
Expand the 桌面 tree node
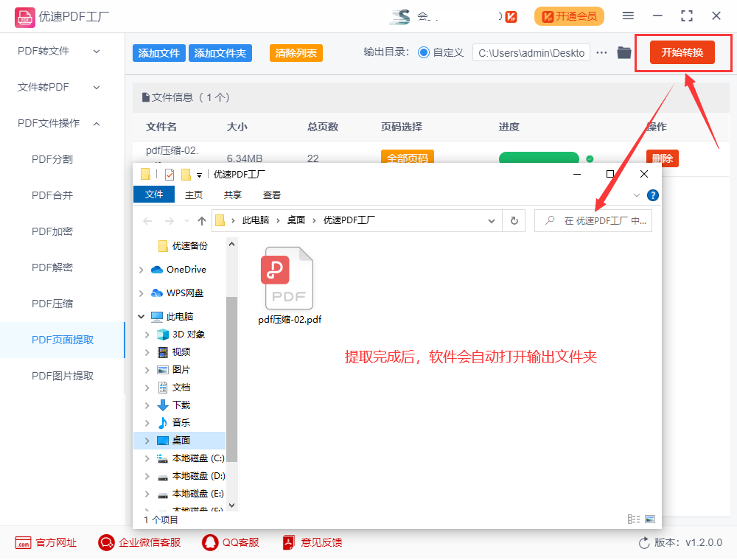pyautogui.click(x=147, y=441)
